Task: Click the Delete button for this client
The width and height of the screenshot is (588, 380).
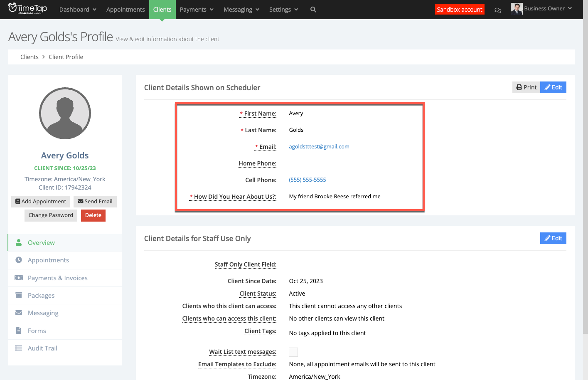Action: pos(93,215)
